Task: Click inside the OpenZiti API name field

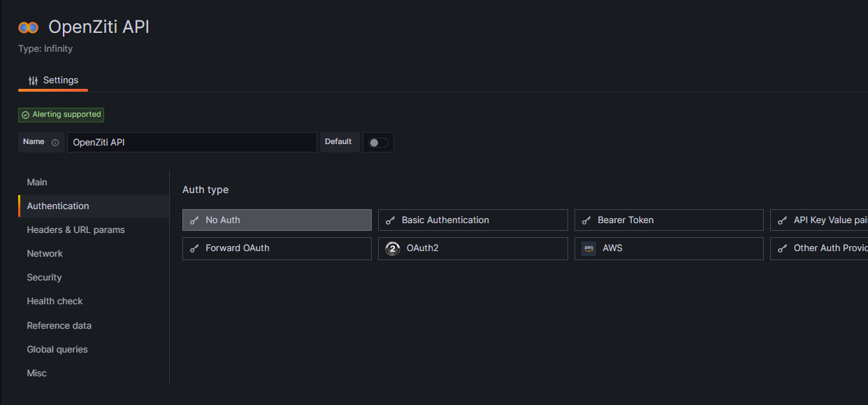Action: pyautogui.click(x=191, y=142)
